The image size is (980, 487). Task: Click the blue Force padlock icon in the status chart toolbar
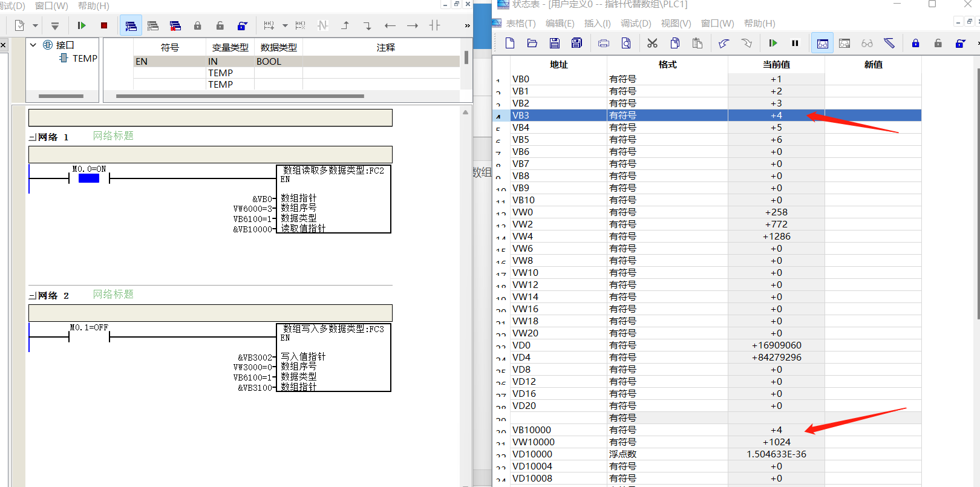(x=915, y=43)
